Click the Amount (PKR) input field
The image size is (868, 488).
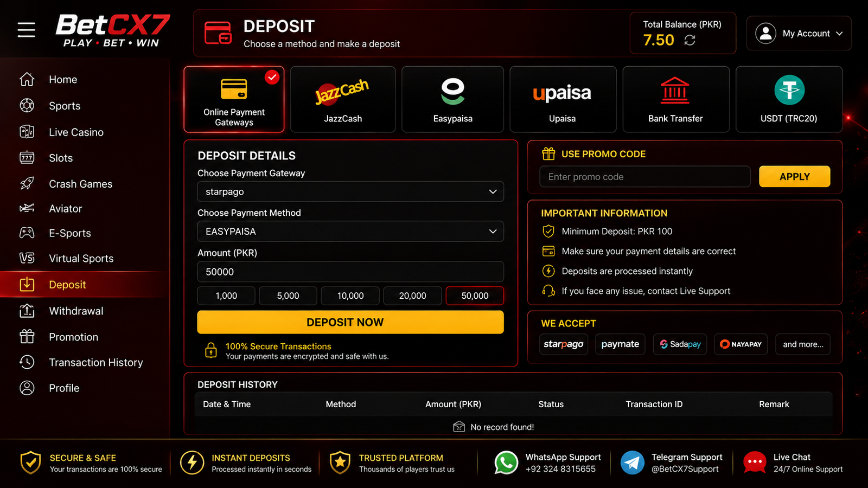tap(350, 272)
